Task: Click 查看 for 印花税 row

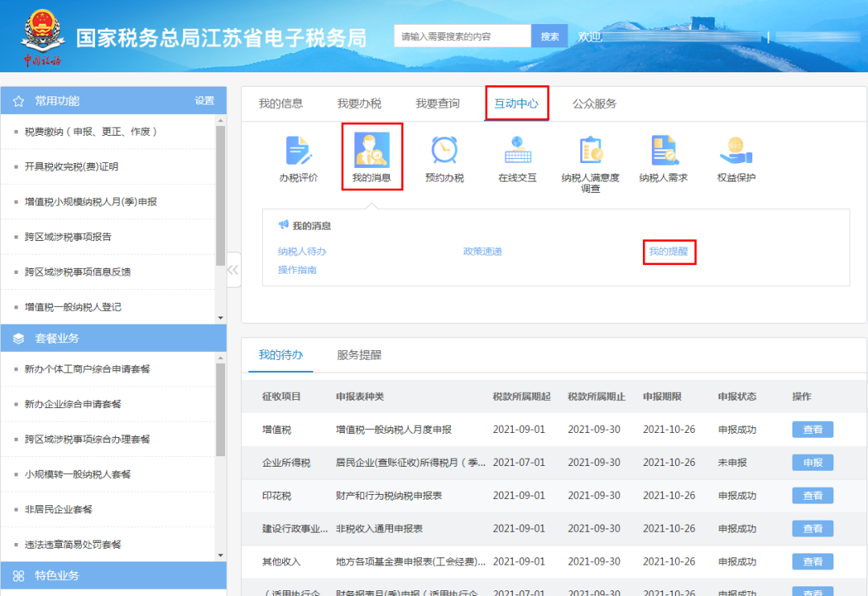Action: (x=813, y=496)
